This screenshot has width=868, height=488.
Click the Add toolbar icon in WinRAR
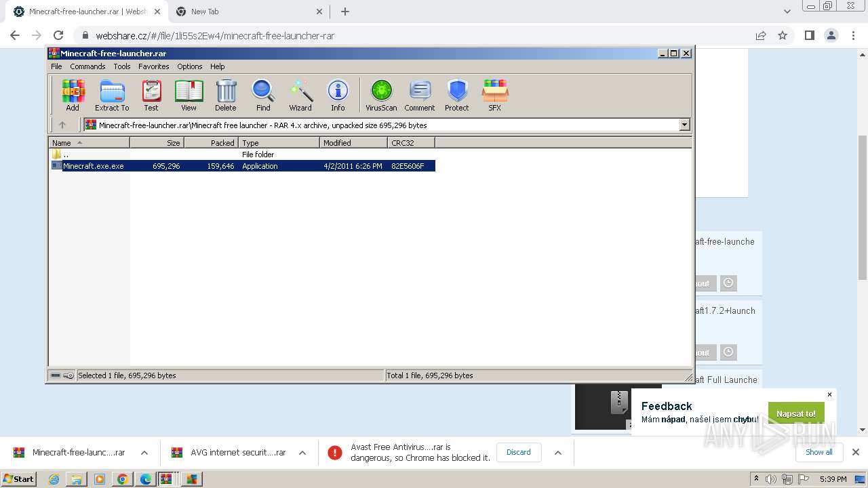[x=73, y=95]
